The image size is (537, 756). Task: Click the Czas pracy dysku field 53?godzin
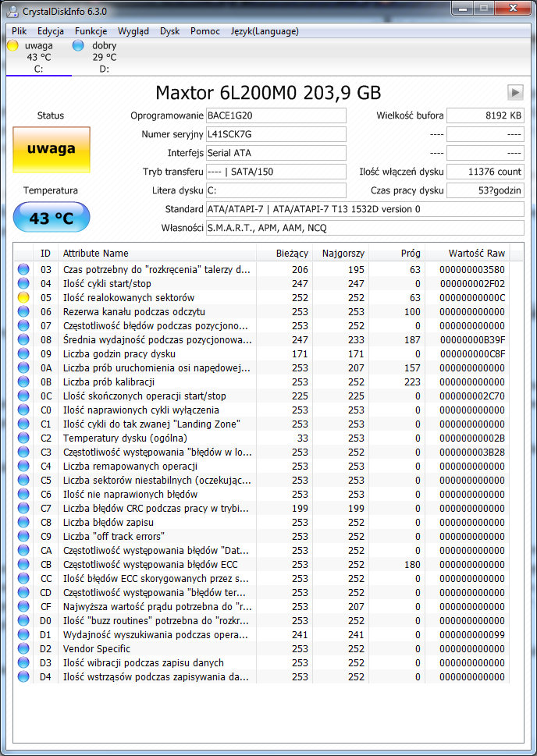pos(485,190)
